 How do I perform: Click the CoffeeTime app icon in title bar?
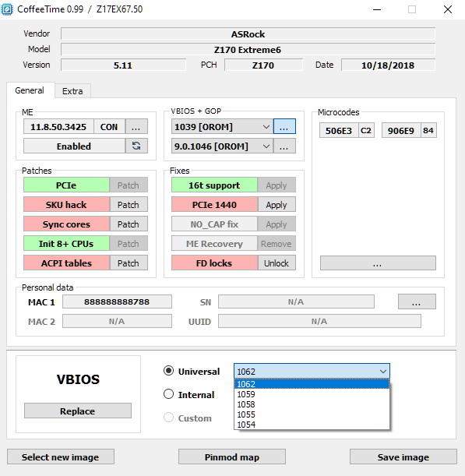click(x=7, y=9)
